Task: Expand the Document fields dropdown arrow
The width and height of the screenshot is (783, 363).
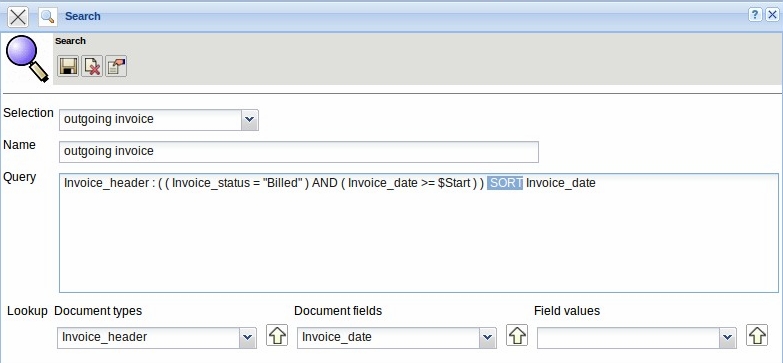Action: click(x=488, y=338)
